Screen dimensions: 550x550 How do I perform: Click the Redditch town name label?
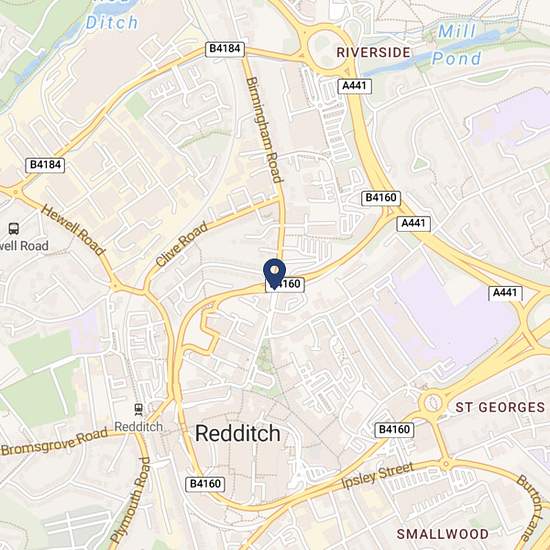(x=237, y=434)
